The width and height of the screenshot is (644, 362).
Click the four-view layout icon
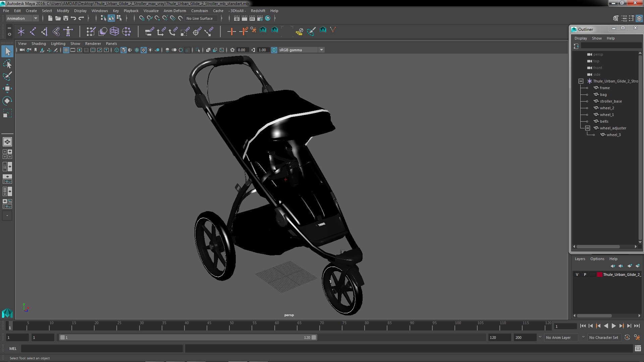point(7,154)
